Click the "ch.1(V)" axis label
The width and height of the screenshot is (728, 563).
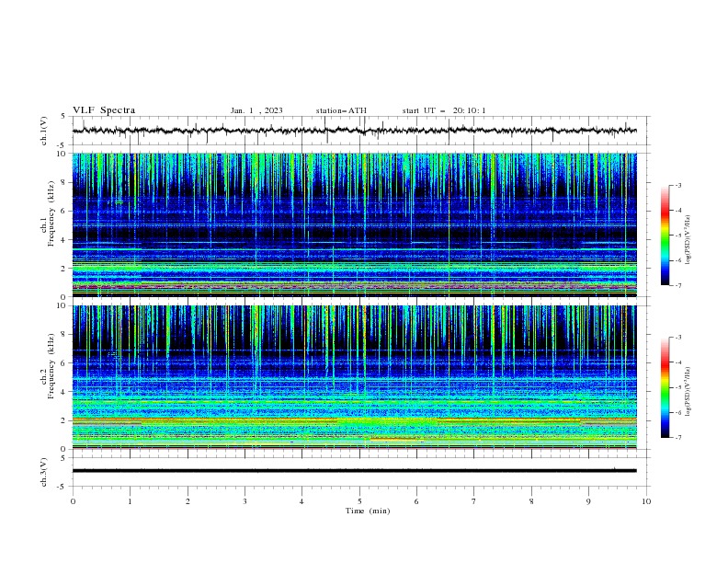coord(44,131)
